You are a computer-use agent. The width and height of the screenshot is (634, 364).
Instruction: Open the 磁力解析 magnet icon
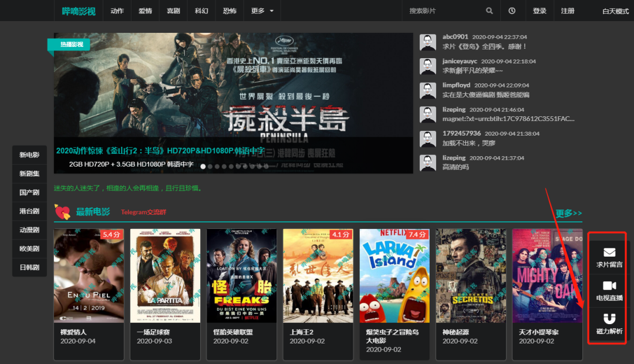(609, 319)
